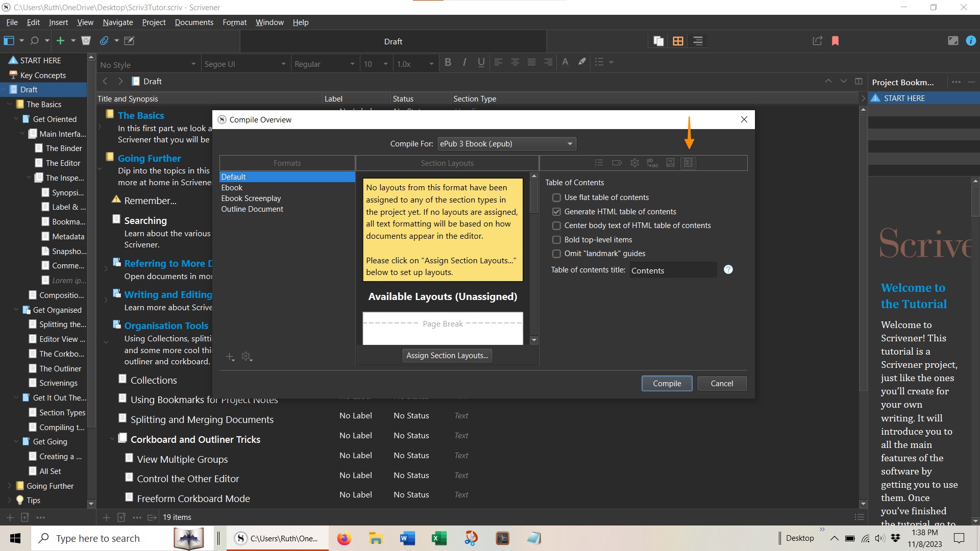Open the Project menu
Viewport: 980px width, 551px height.
click(x=154, y=22)
